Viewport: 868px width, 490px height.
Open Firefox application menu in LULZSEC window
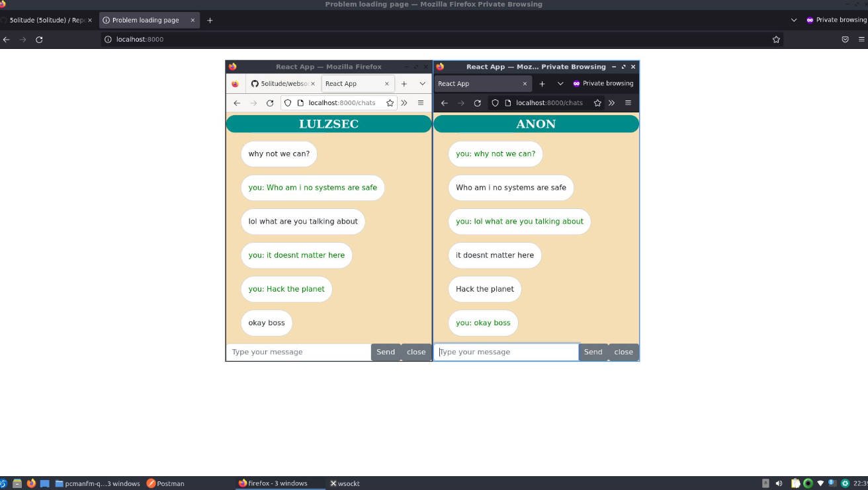tap(421, 102)
